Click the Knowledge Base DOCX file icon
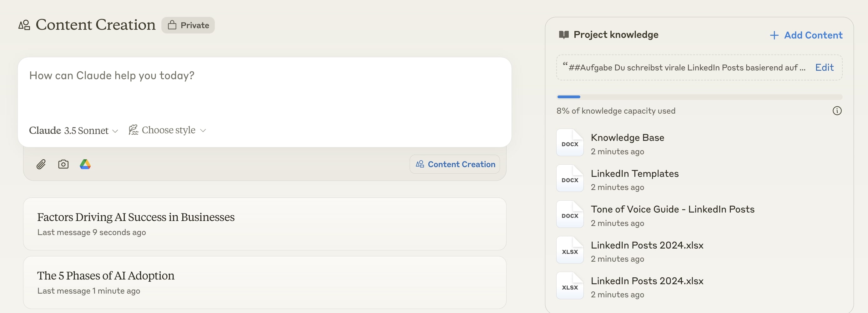 570,143
